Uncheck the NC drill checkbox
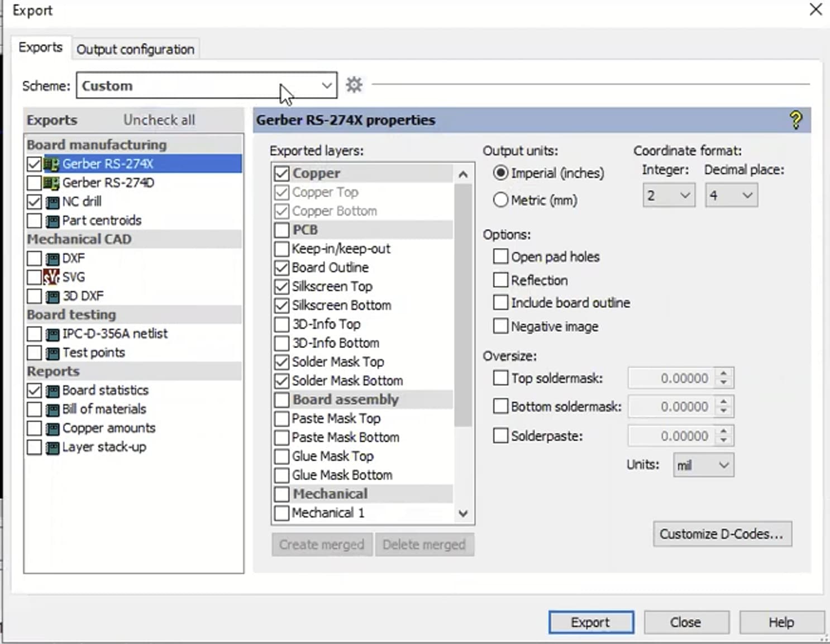Image resolution: width=830 pixels, height=644 pixels. click(x=34, y=202)
